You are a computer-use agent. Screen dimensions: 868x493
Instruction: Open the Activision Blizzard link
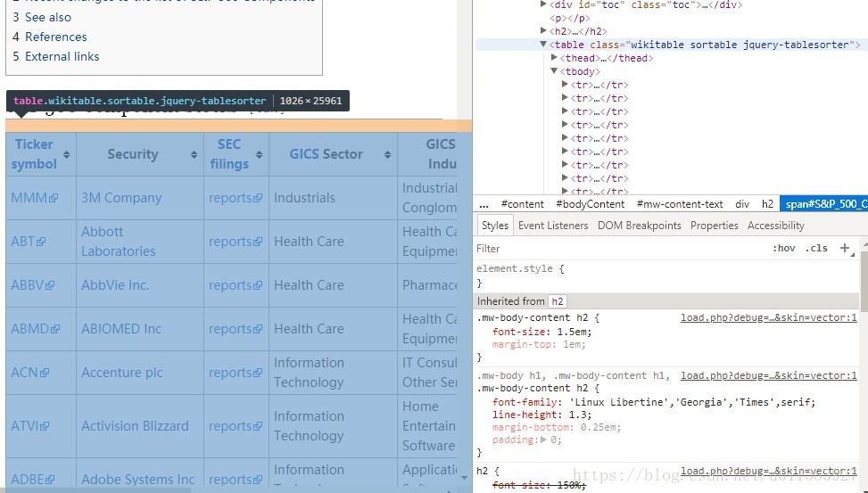tap(135, 426)
